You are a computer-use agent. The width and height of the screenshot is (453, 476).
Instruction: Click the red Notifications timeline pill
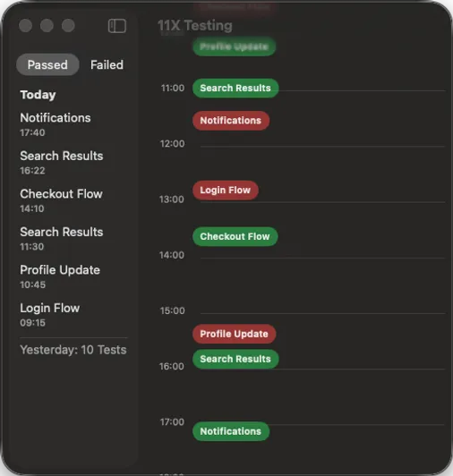[x=231, y=121]
